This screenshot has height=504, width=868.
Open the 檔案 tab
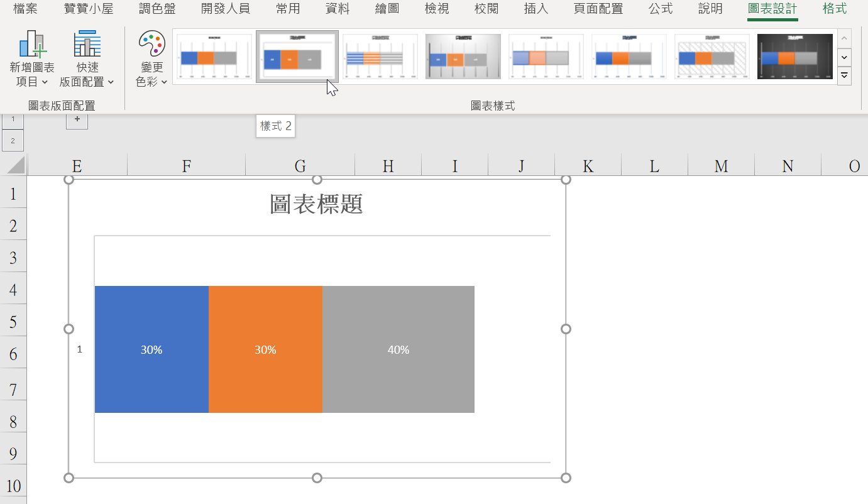pos(25,9)
